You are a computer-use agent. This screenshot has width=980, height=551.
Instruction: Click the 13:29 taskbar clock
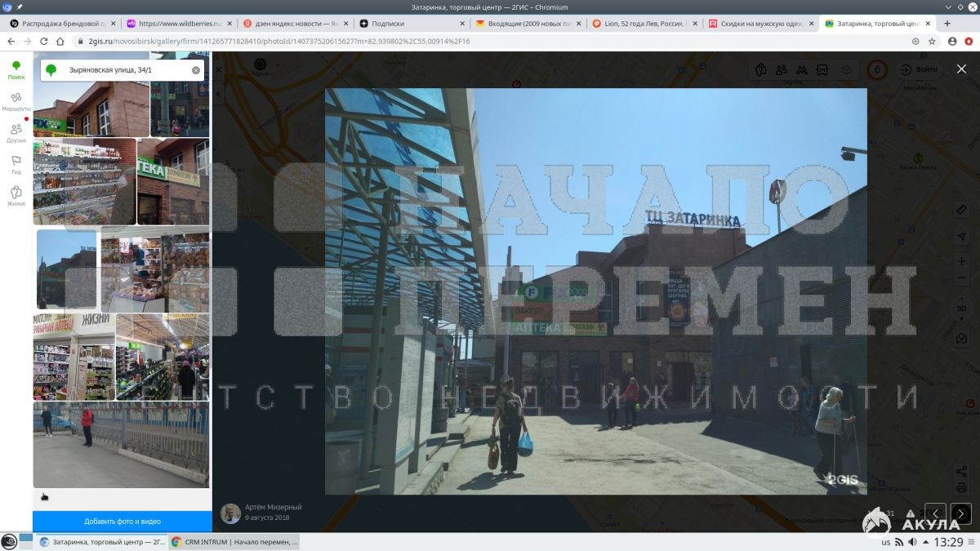pyautogui.click(x=948, y=542)
